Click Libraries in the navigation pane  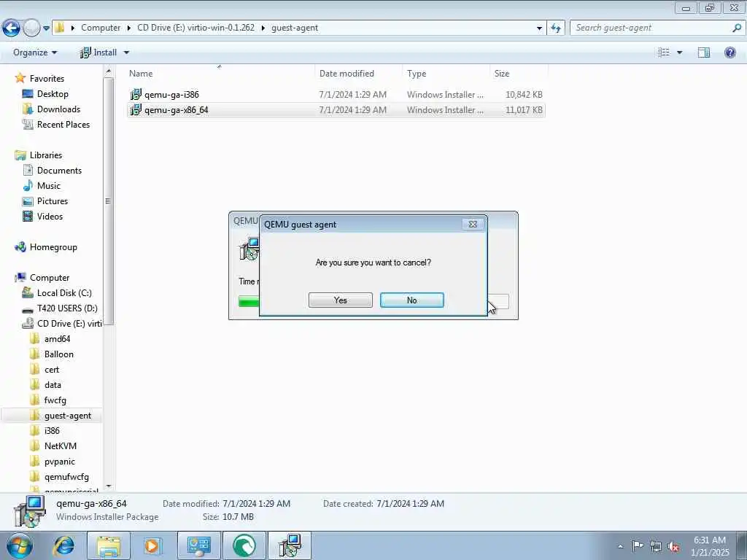point(46,155)
